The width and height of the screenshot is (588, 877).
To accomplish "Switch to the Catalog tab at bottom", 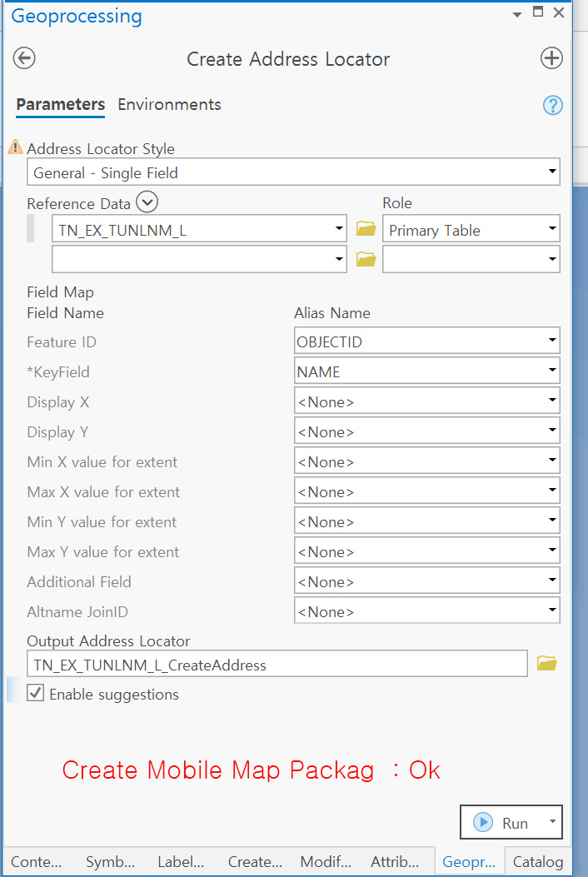I will click(537, 862).
